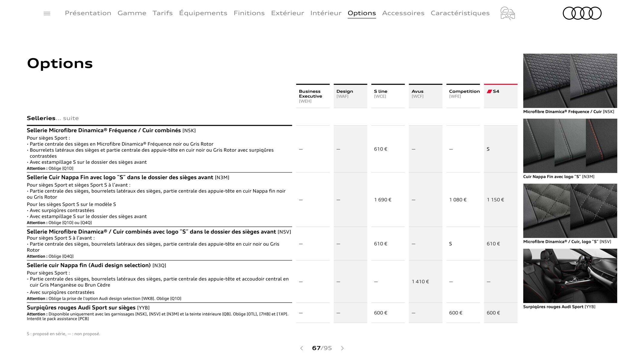Image resolution: width=644 pixels, height=362 pixels.
Task: Click the S4 column header
Action: point(501,96)
